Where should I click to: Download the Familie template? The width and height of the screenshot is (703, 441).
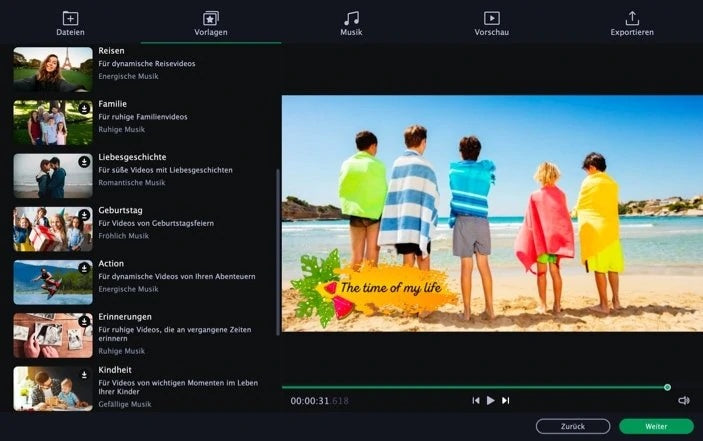pyautogui.click(x=85, y=108)
